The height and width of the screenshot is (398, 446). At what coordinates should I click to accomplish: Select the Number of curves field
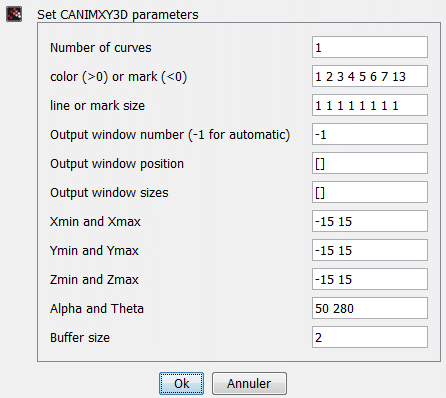(370, 47)
